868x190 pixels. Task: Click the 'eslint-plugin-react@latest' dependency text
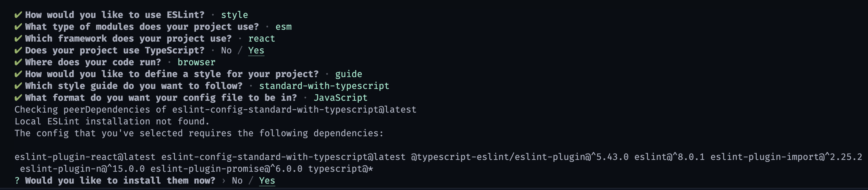(85, 157)
